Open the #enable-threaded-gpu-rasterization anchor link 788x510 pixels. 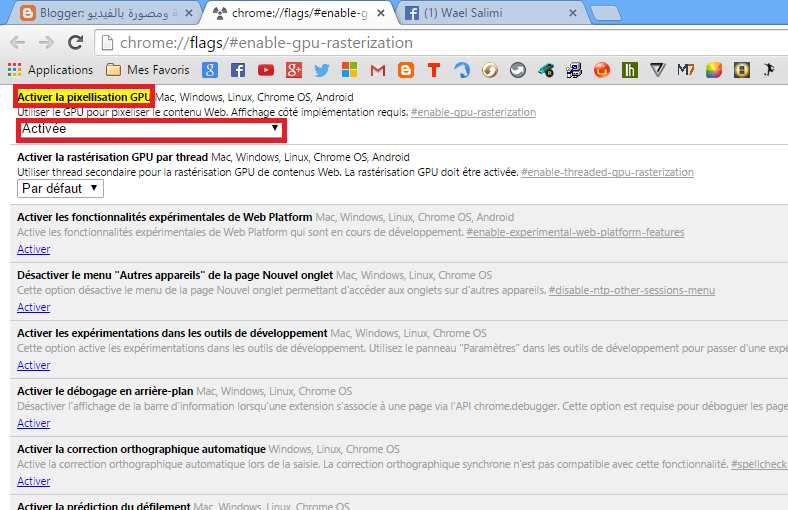coord(608,172)
